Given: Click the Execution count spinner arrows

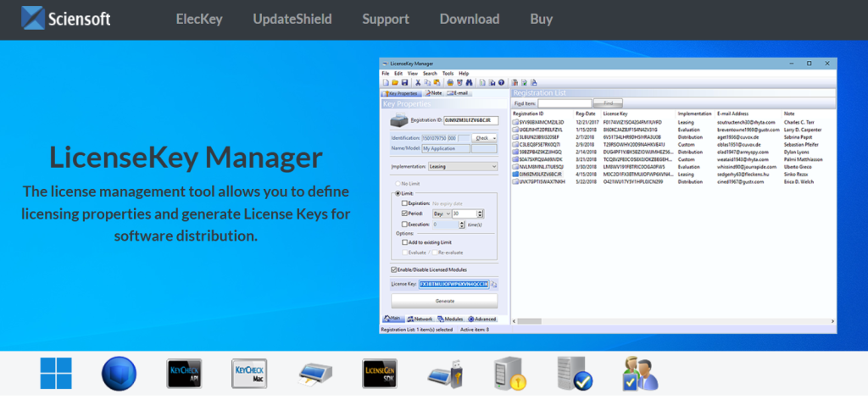Looking at the screenshot, I should pyautogui.click(x=462, y=225).
